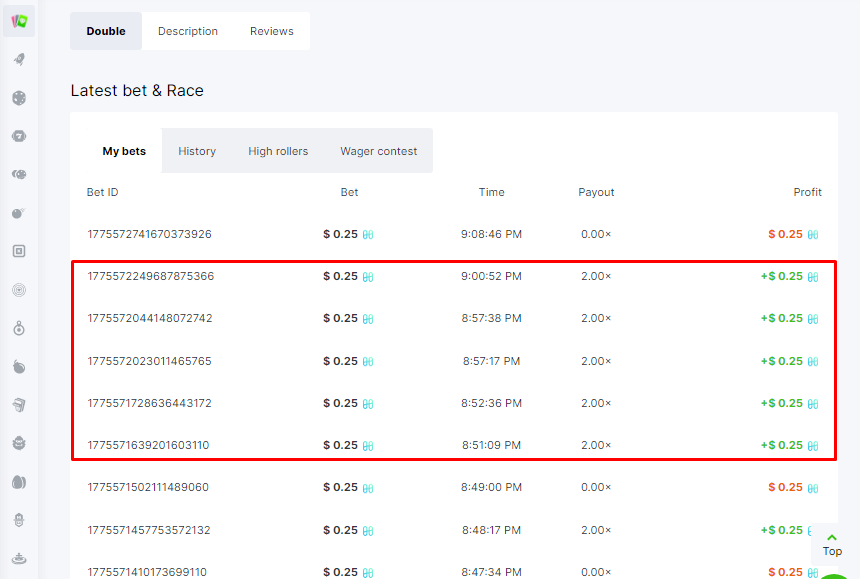Click the slot seven icon in sidebar

tap(19, 136)
